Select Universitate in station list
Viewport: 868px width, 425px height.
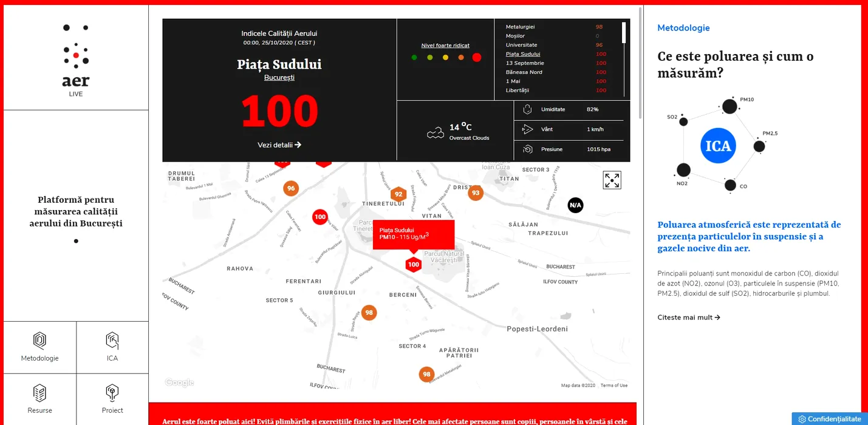522,45
